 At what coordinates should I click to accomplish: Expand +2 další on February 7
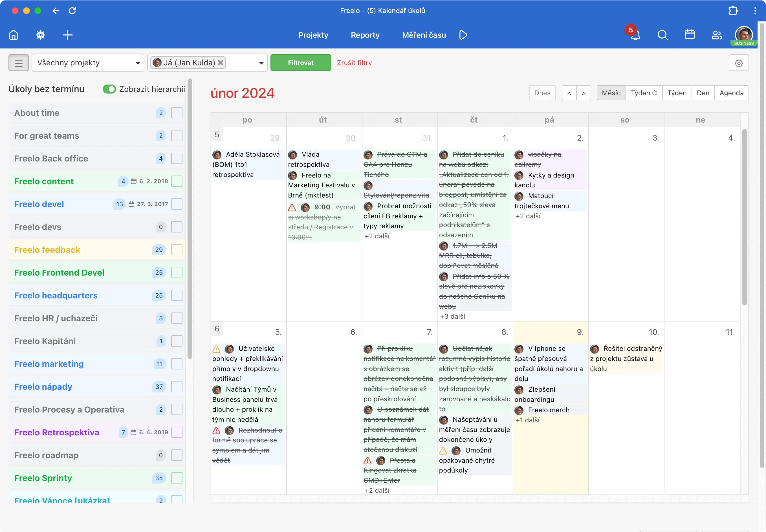[x=377, y=490]
